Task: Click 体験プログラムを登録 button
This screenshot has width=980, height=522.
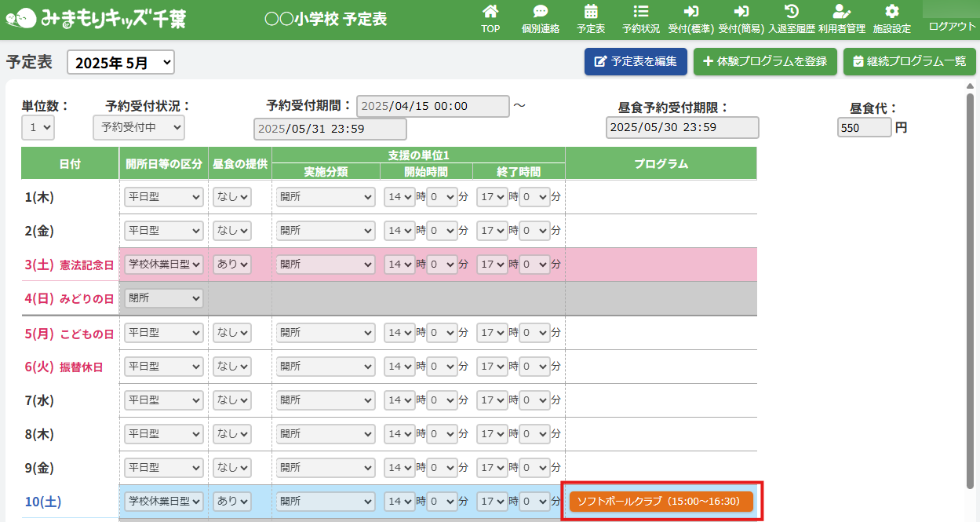Action: [765, 61]
